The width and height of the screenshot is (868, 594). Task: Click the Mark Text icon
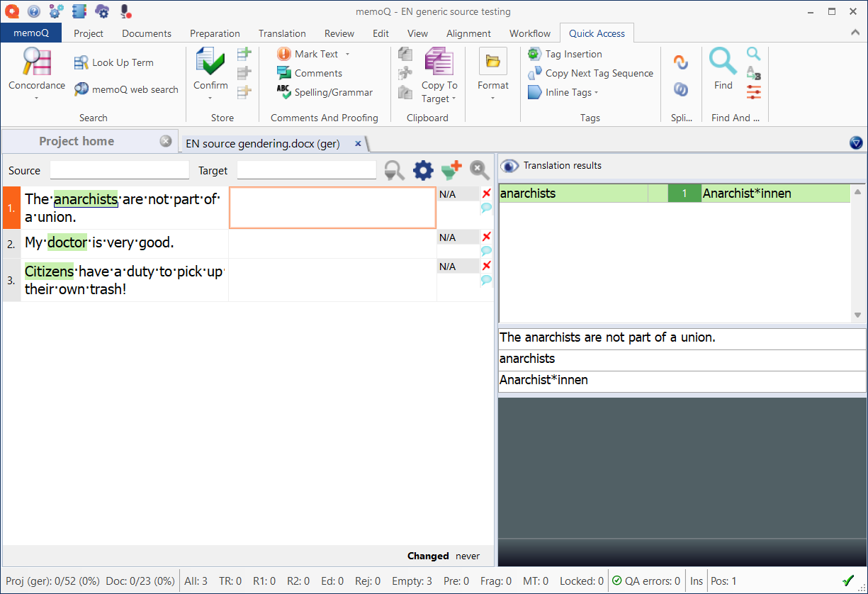click(x=283, y=54)
